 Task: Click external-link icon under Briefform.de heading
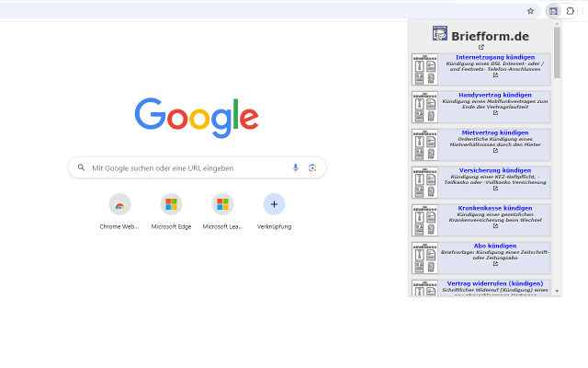click(x=481, y=47)
